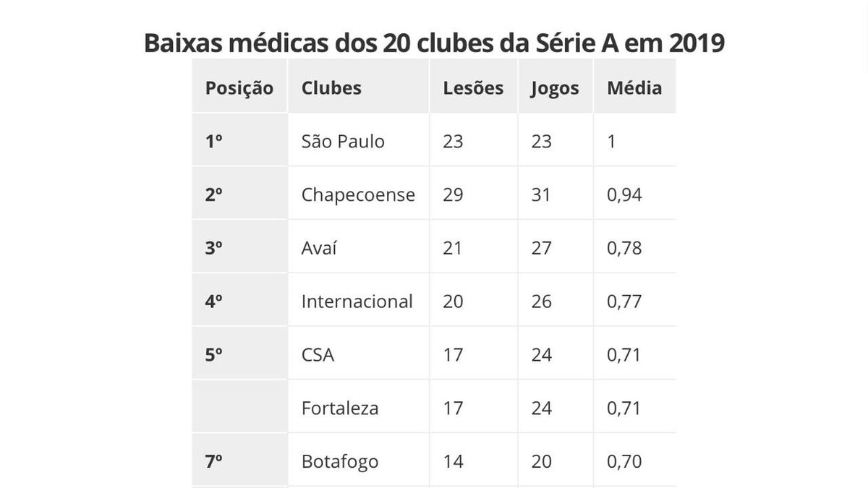Viewport: 868px width, 488px height.
Task: Select the Internacional club cell
Action: tap(357, 301)
